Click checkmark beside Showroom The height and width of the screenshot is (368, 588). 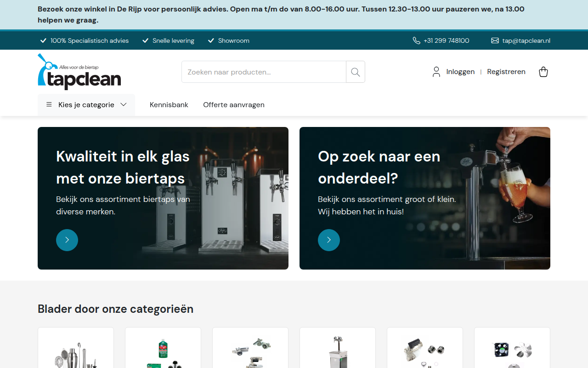click(x=211, y=40)
